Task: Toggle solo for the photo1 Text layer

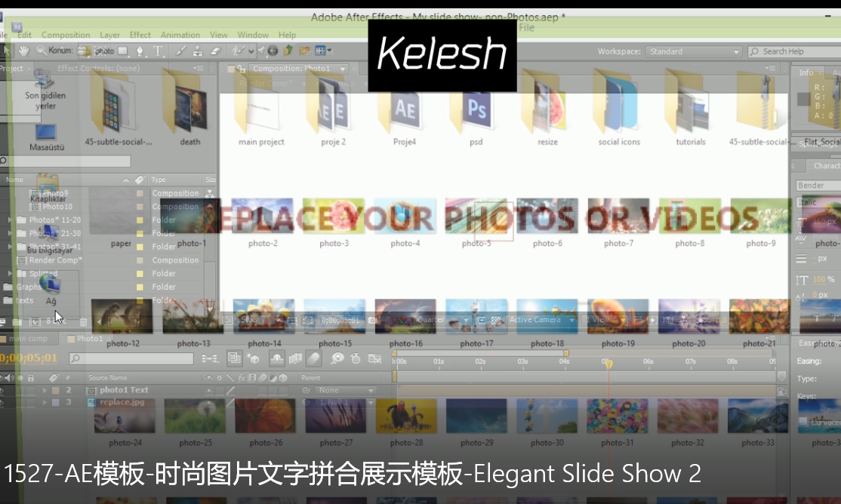Action: coord(21,390)
